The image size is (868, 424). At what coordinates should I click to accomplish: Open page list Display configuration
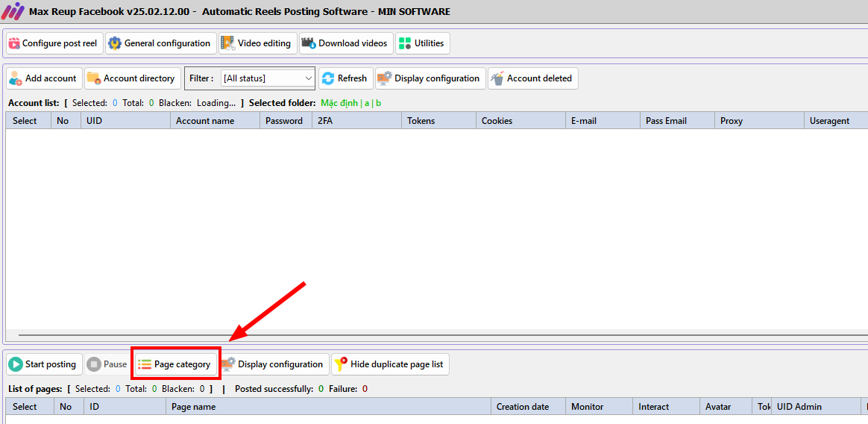click(274, 364)
